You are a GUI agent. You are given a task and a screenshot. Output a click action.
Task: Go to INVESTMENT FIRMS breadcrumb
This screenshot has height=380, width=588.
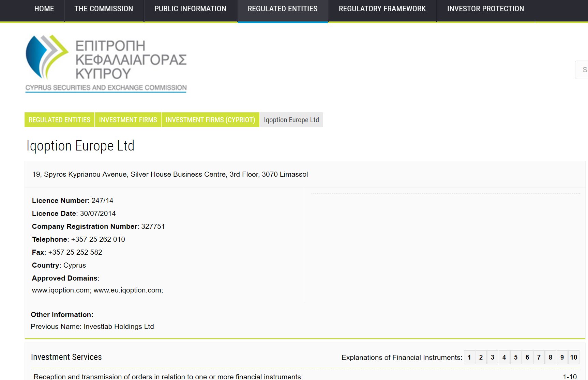(128, 120)
